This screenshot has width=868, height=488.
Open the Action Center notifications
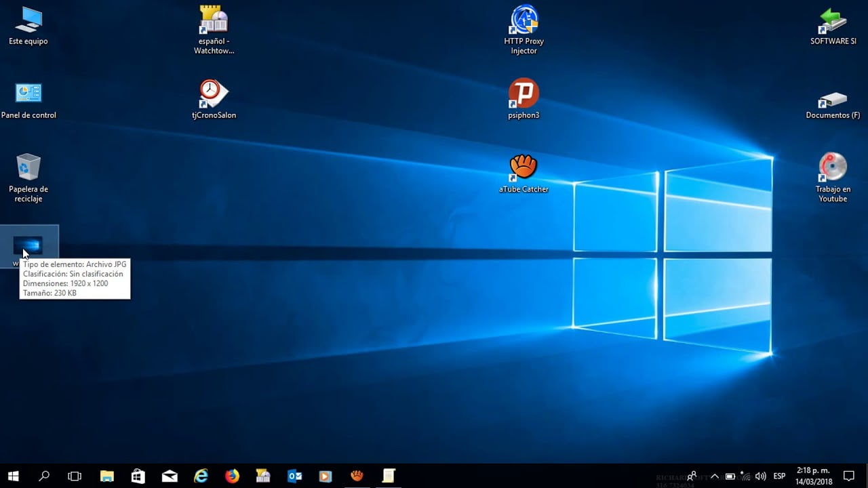pos(848,476)
